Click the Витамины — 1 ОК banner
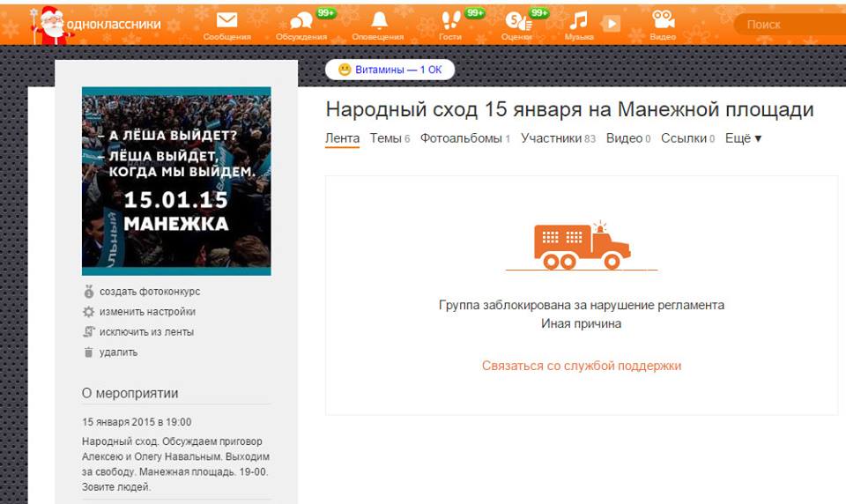Screen dimensions: 846x504 (x=390, y=70)
